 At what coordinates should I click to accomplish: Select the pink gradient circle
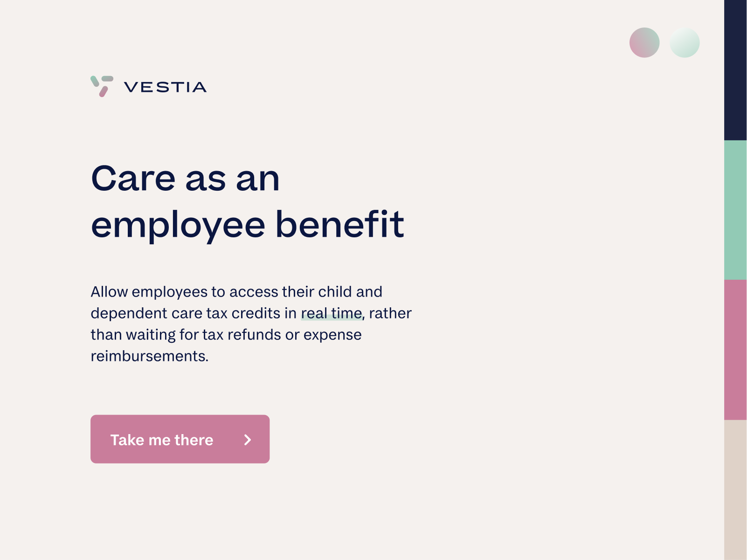(644, 42)
